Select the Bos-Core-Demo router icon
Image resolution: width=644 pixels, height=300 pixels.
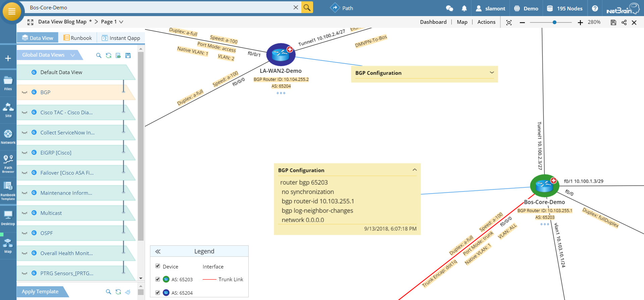click(544, 186)
